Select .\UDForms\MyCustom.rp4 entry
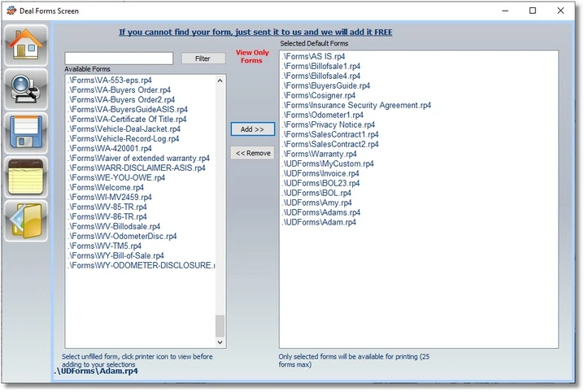 328,163
